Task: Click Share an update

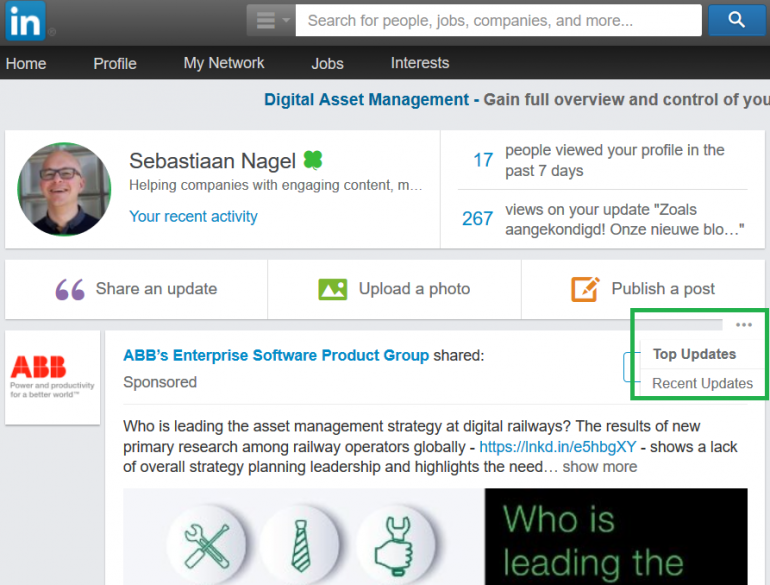Action: (x=156, y=289)
